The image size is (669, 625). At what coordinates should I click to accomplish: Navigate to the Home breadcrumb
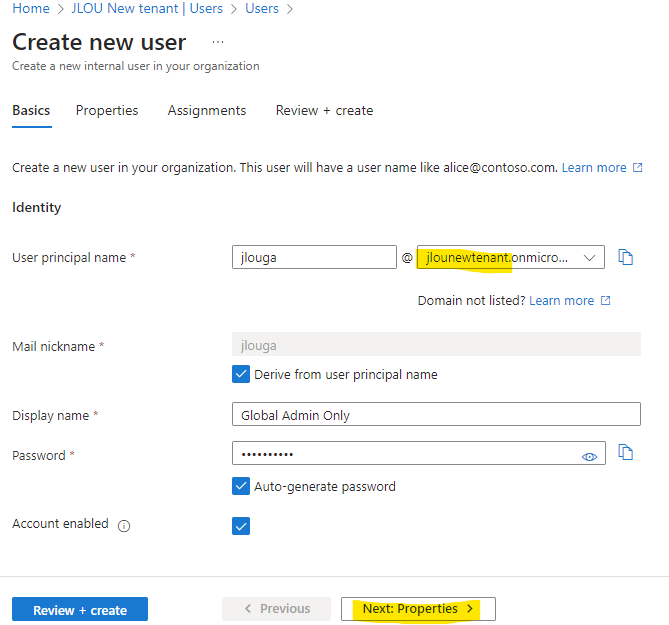coord(31,9)
